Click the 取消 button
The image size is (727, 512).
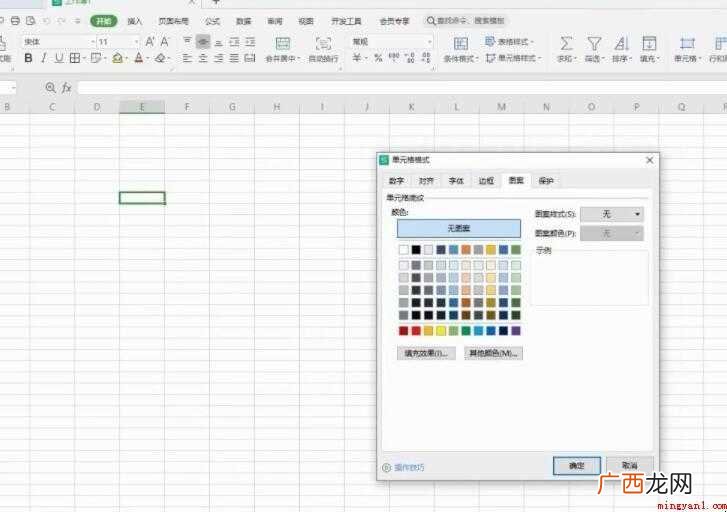click(630, 465)
